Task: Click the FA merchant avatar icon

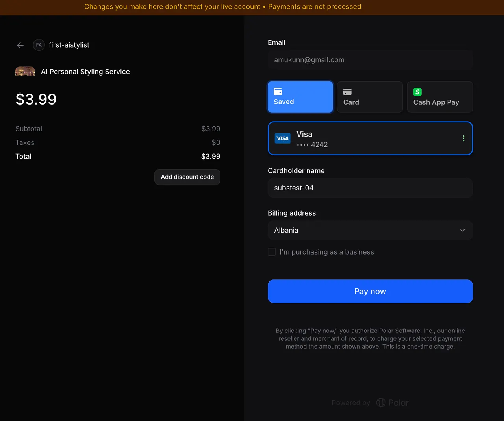Action: pos(39,45)
